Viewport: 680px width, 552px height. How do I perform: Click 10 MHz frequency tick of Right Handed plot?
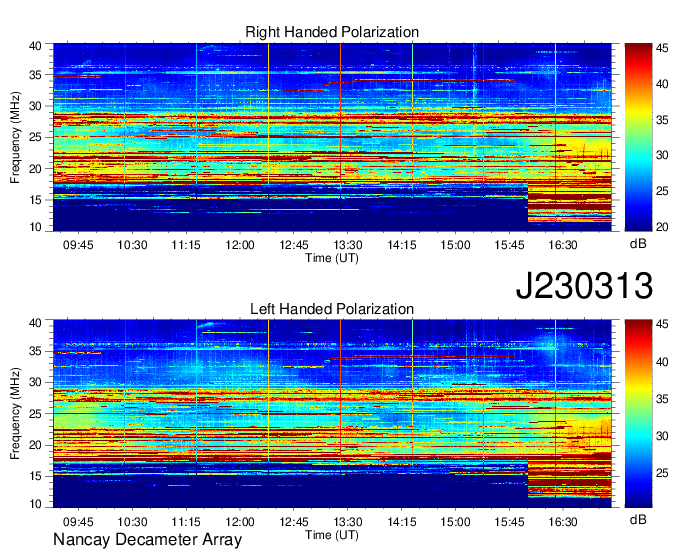(x=36, y=227)
